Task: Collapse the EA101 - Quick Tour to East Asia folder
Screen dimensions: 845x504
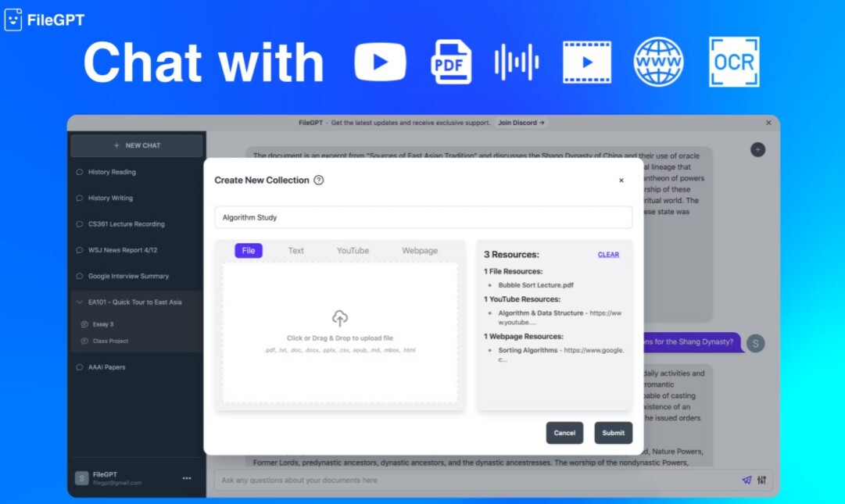Action: tap(79, 302)
